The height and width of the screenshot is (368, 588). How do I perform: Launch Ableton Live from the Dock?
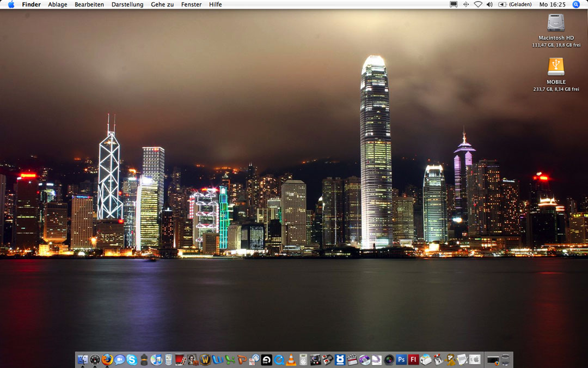(267, 360)
